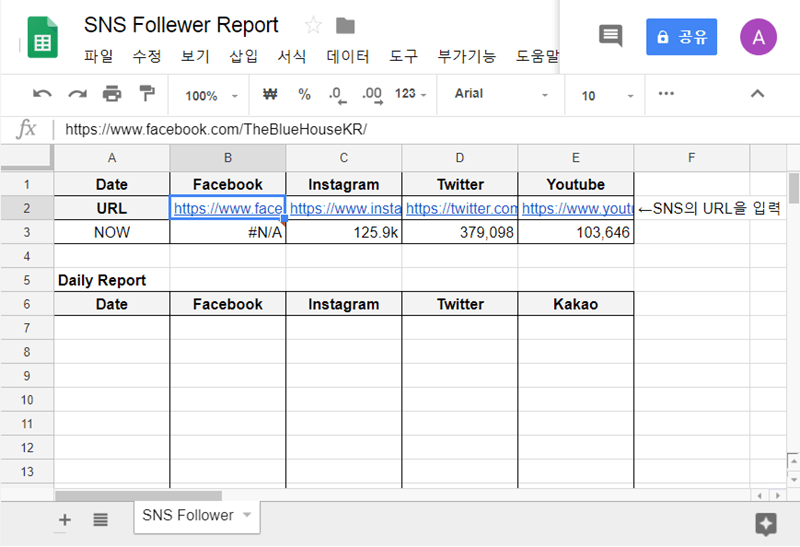The image size is (800, 547).
Task: Open the 보기 menu
Action: 195,56
